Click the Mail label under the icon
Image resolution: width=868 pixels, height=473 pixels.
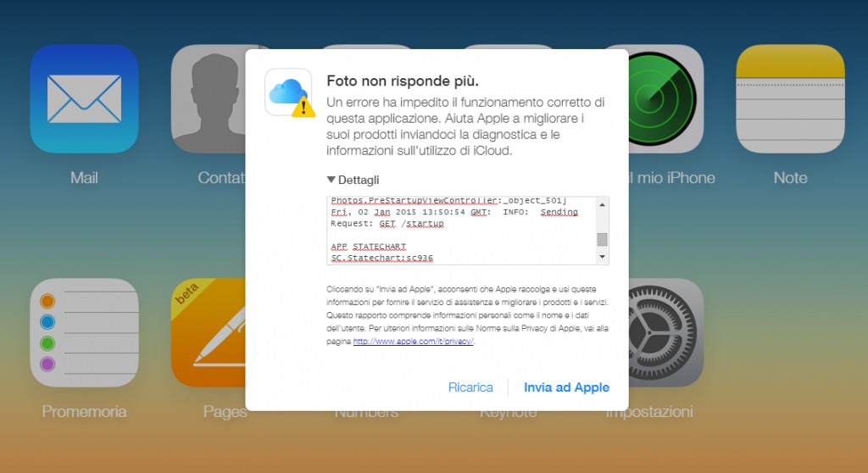tap(84, 178)
